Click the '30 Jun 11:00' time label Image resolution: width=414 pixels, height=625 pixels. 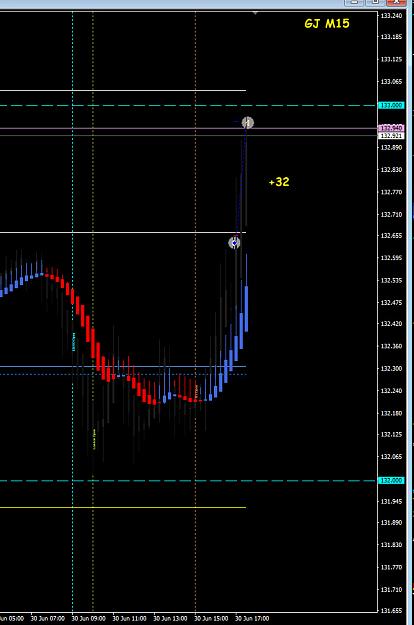point(129,619)
